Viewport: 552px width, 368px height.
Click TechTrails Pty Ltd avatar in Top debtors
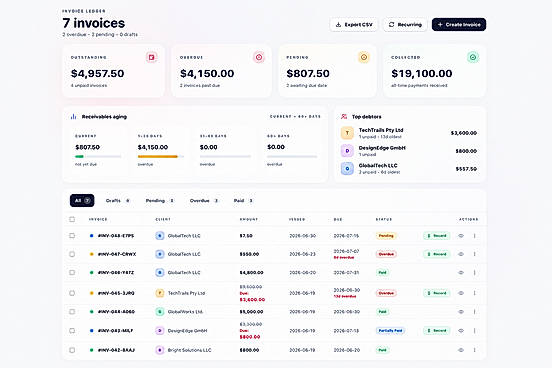(x=347, y=133)
